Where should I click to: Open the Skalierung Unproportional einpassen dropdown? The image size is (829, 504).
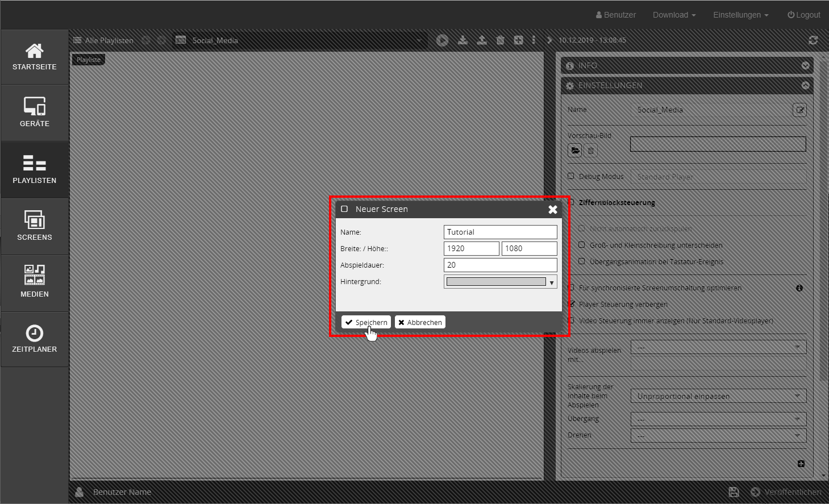click(x=718, y=396)
